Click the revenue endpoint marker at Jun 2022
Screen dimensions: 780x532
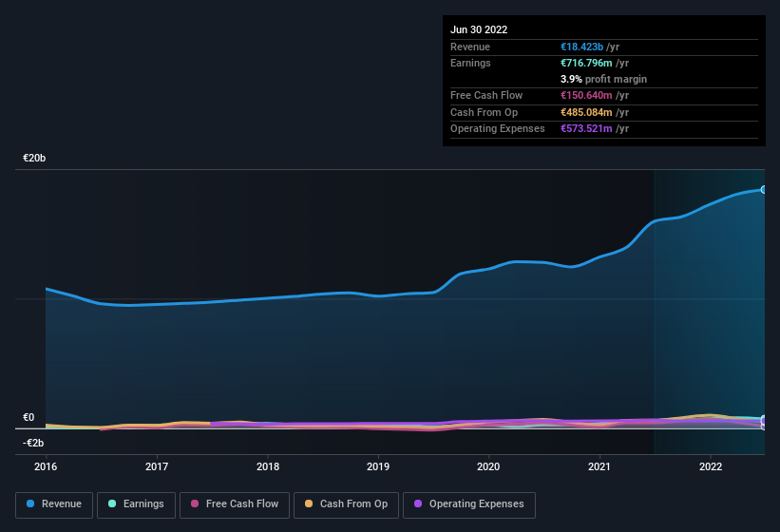pyautogui.click(x=764, y=189)
